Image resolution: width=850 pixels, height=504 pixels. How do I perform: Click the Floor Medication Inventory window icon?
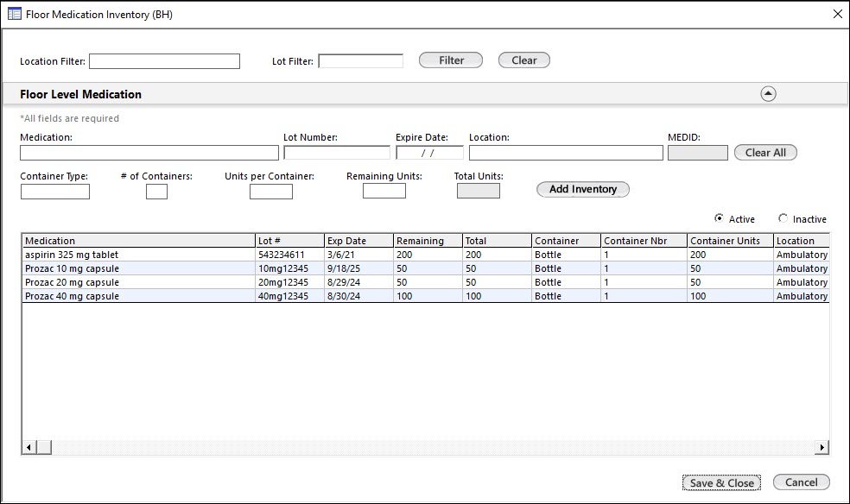click(x=14, y=14)
